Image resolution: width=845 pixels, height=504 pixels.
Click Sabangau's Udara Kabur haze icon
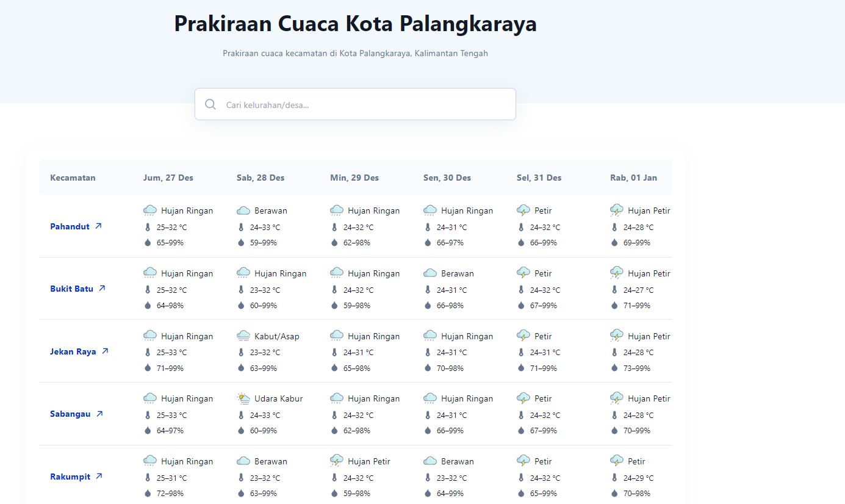click(x=243, y=398)
